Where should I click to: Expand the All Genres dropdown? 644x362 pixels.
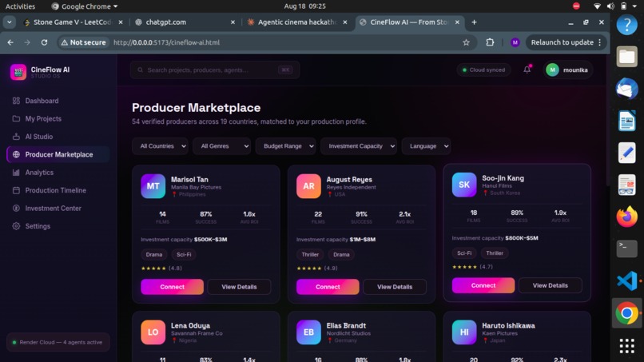tap(222, 146)
